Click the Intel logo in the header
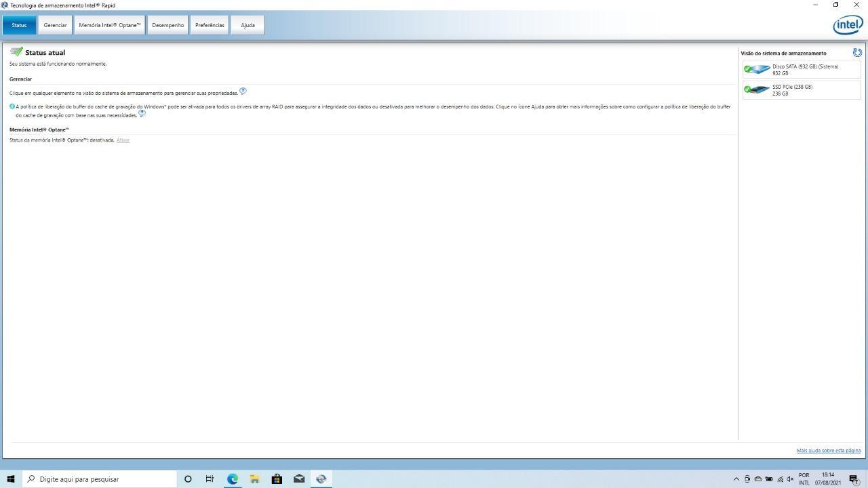Image resolution: width=868 pixels, height=488 pixels. (x=848, y=25)
